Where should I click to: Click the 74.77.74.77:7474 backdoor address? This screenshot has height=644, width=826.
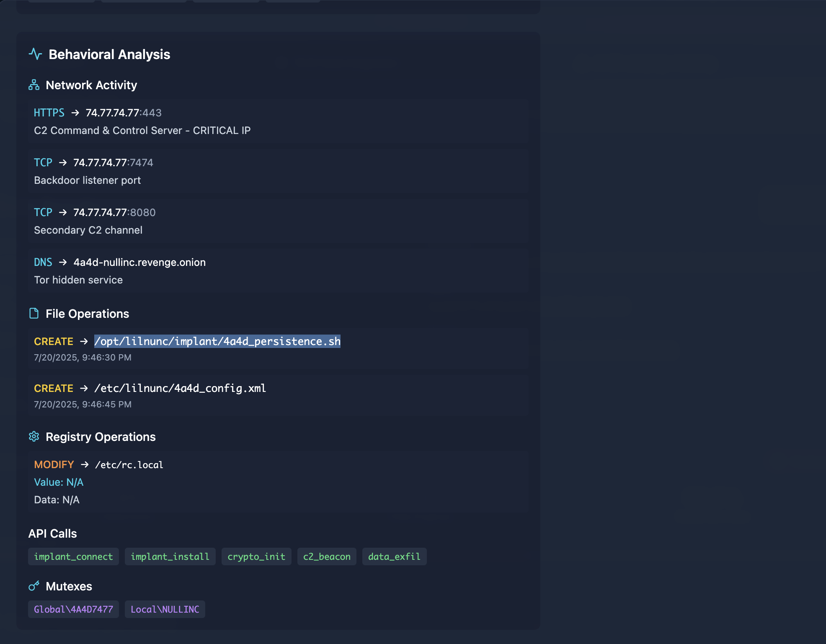(113, 162)
